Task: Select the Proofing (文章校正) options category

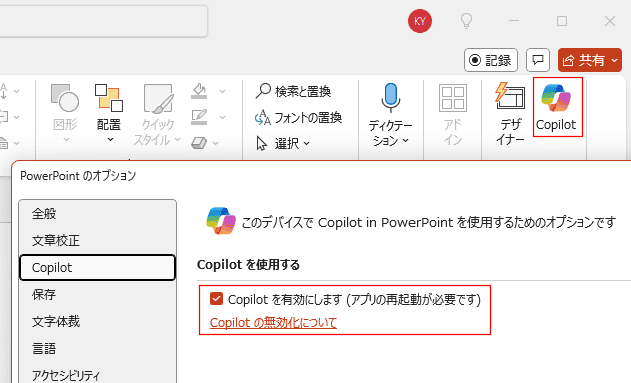Action: (x=97, y=241)
